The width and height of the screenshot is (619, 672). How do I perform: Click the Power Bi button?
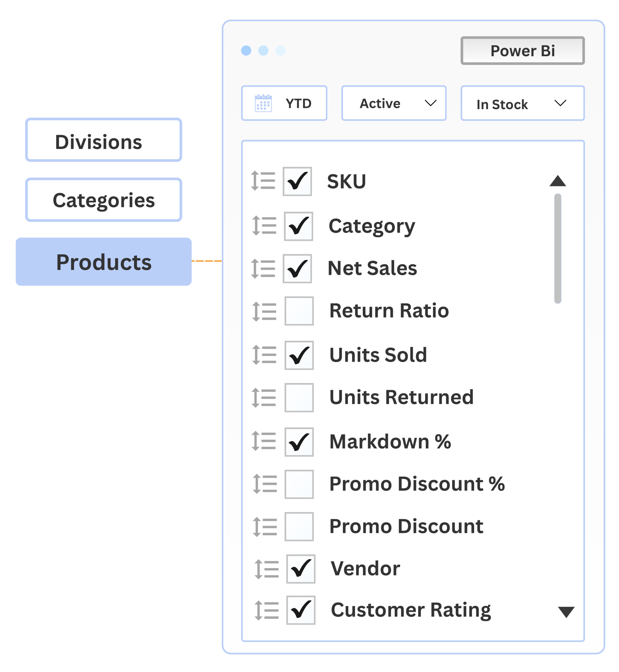pos(523,51)
